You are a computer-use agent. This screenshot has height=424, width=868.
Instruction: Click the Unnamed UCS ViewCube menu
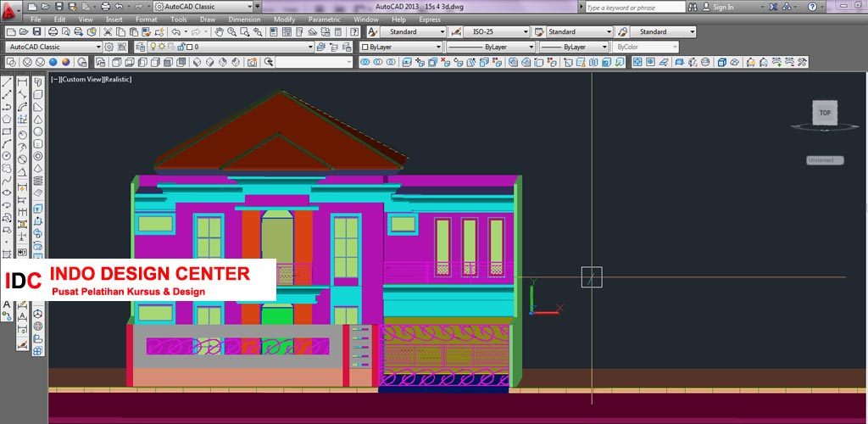coord(825,160)
